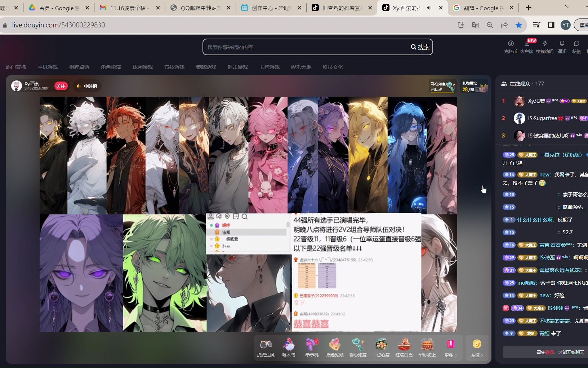Open zoom level magnifier icon
The height and width of the screenshot is (368, 588).
[490, 25]
